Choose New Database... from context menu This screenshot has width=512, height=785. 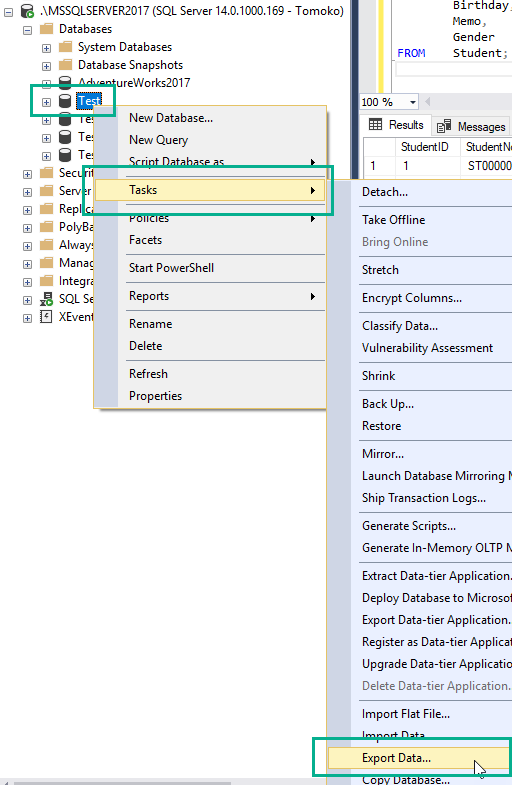[x=210, y=118]
